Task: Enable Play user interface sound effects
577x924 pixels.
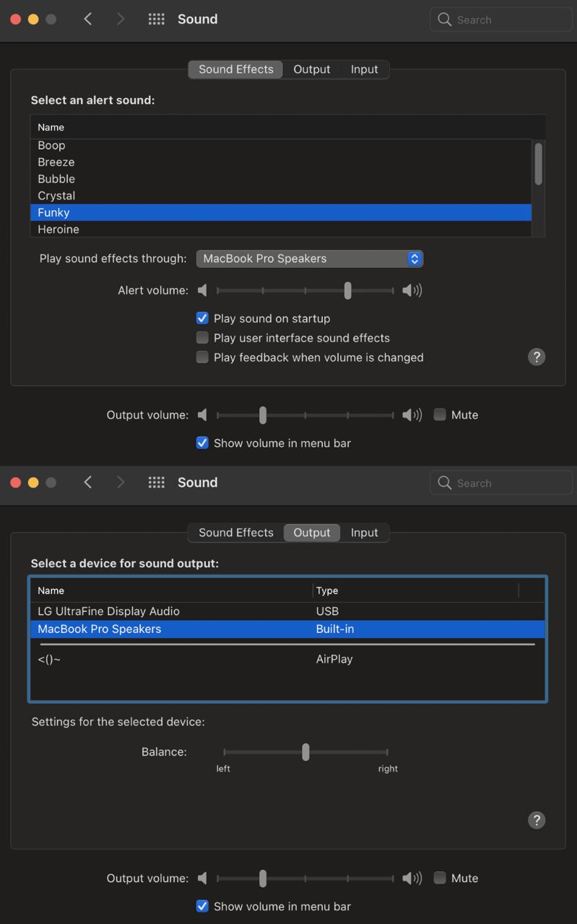Action: click(x=202, y=338)
